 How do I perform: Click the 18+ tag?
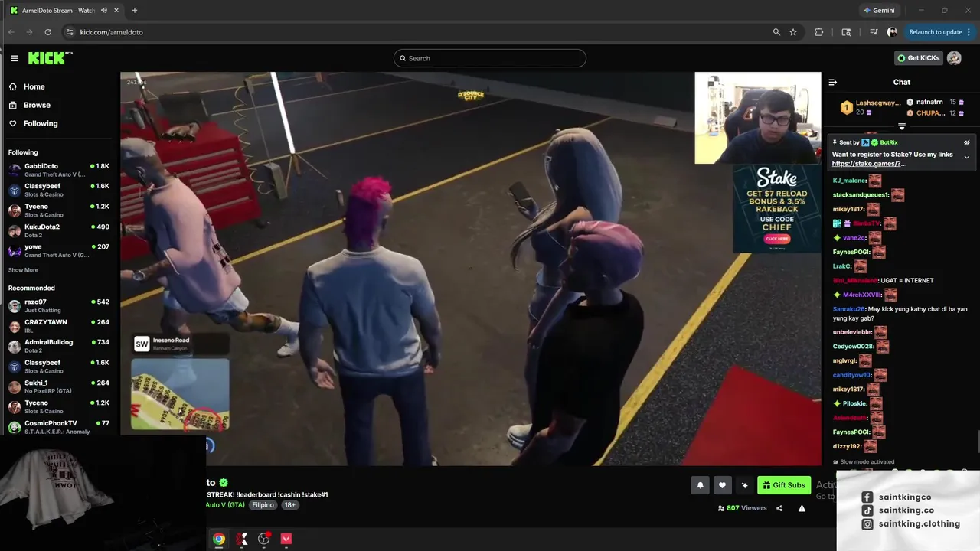coord(289,505)
